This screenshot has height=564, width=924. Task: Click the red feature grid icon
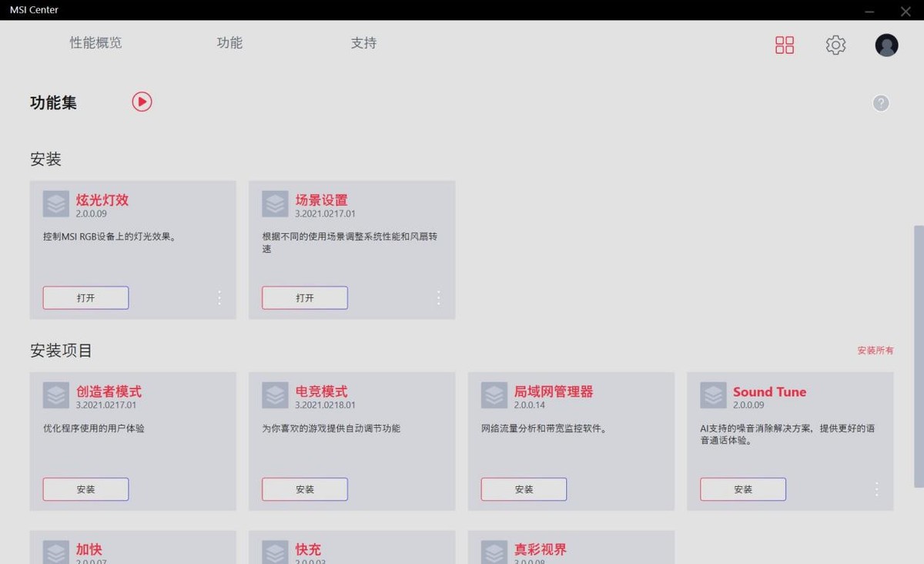[784, 45]
